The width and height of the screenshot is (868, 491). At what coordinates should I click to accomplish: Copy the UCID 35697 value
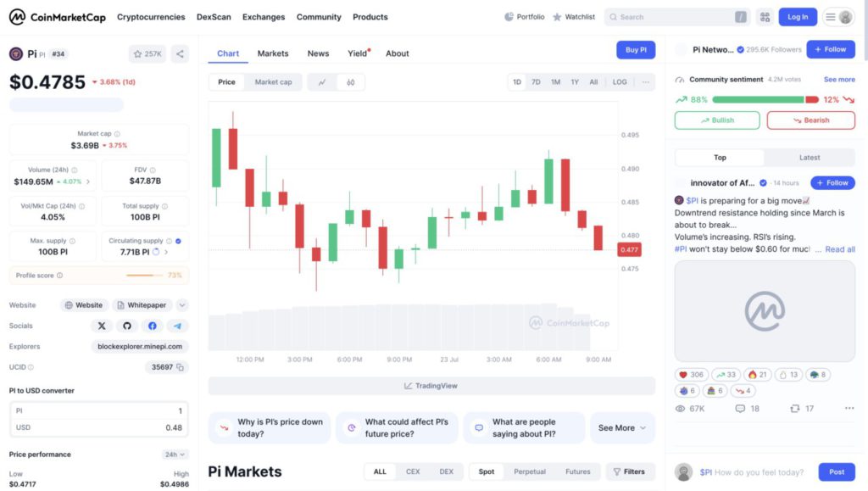pyautogui.click(x=182, y=367)
